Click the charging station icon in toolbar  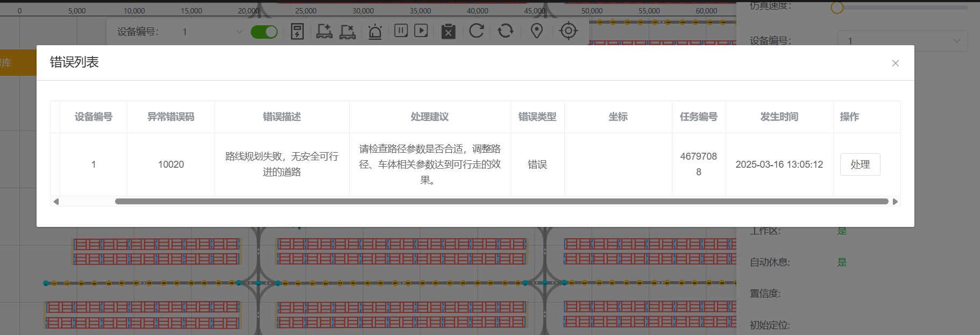tap(297, 32)
